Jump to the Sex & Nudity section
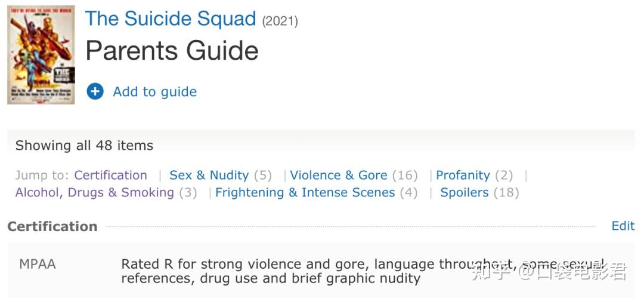The width and height of the screenshot is (644, 298). click(209, 175)
